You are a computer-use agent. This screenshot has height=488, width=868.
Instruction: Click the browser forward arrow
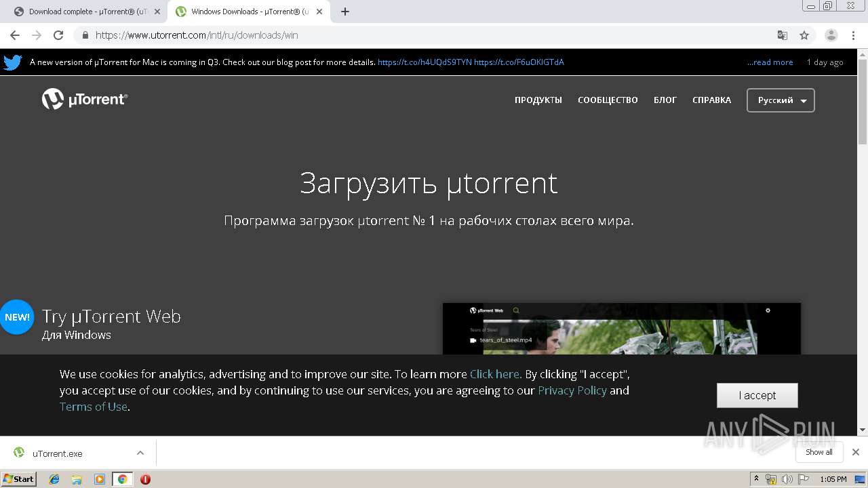37,35
